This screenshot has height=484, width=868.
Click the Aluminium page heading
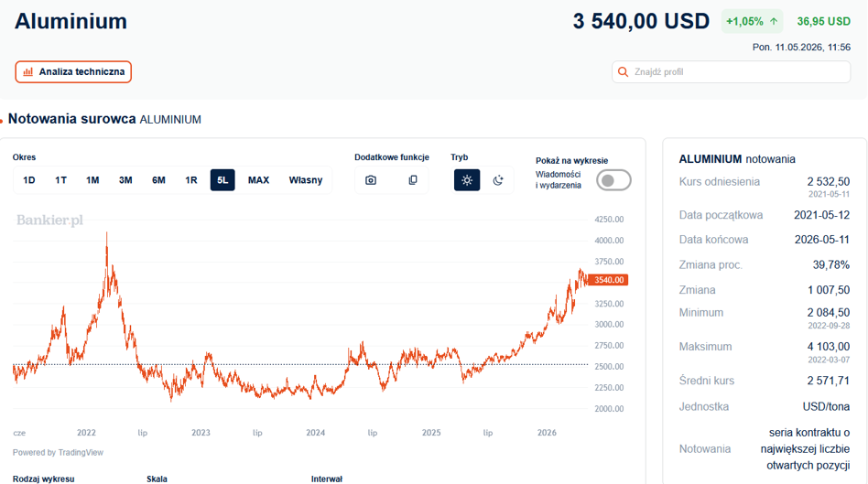(x=71, y=22)
